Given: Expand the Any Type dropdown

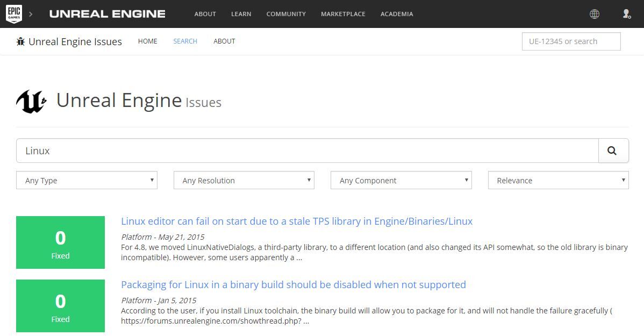Looking at the screenshot, I should coord(87,181).
